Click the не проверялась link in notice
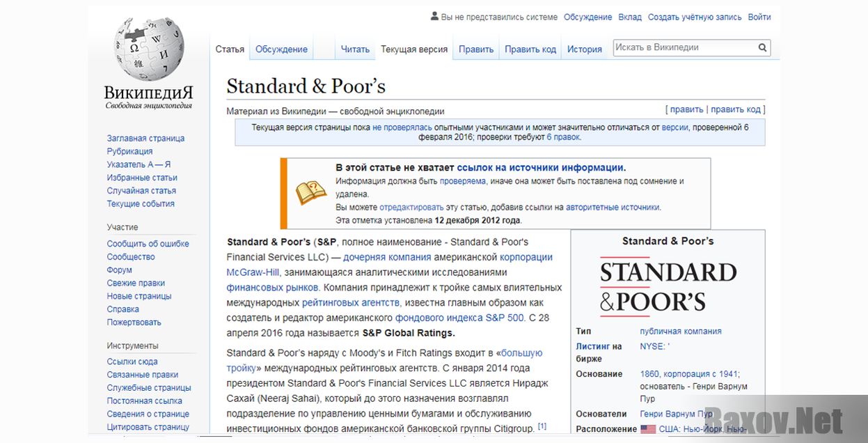This screenshot has height=443, width=868. pos(402,127)
